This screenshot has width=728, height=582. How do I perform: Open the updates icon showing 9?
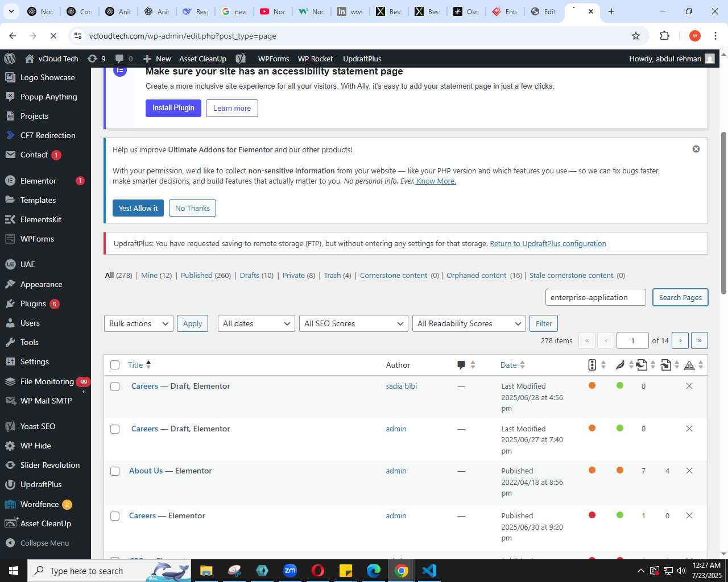coord(96,59)
